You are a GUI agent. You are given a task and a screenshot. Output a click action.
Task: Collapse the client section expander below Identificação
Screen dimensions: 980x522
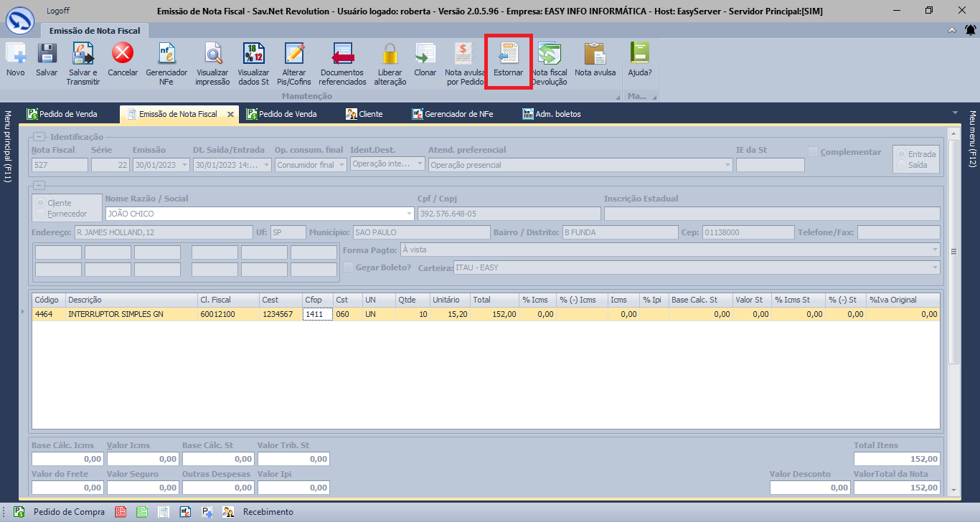tap(39, 185)
